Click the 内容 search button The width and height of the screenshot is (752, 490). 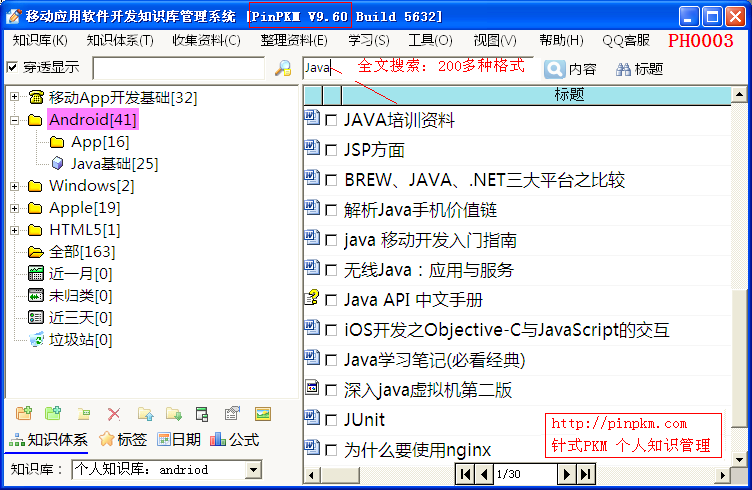click(x=571, y=69)
